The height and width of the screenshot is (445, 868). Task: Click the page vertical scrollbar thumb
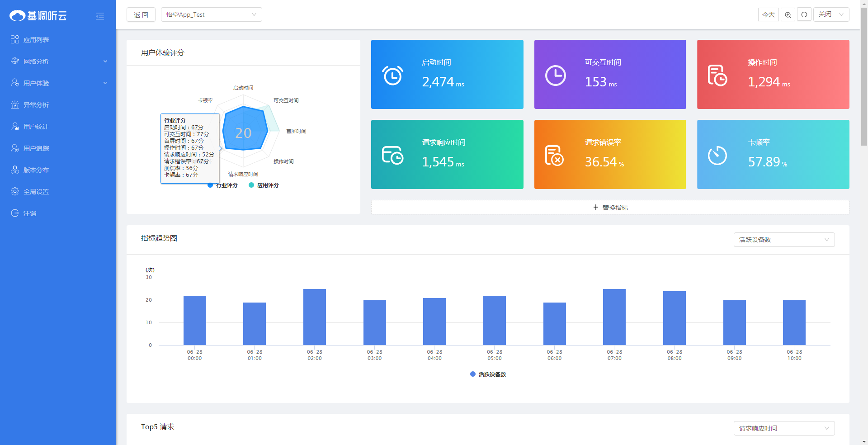(x=864, y=77)
